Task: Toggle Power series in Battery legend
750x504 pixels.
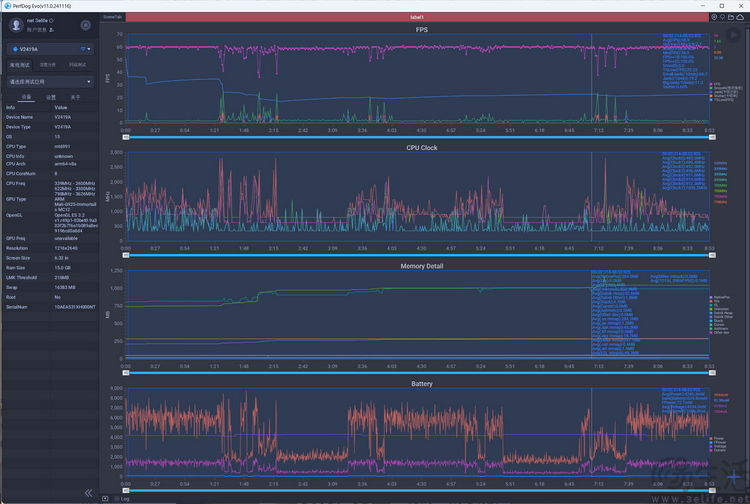Action: coord(717,438)
